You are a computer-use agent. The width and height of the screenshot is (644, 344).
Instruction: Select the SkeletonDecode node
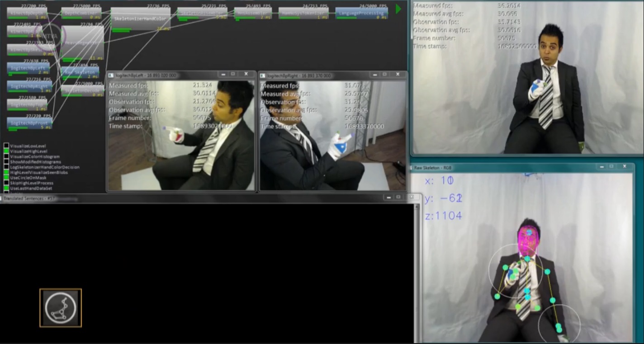[x=82, y=90]
